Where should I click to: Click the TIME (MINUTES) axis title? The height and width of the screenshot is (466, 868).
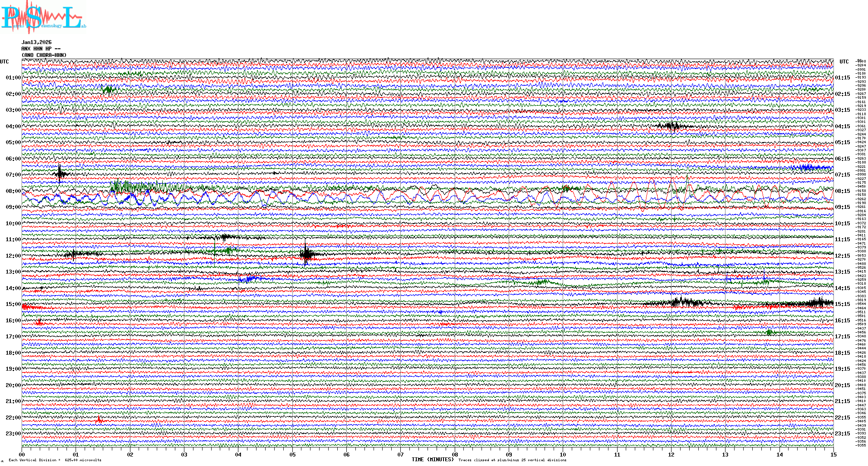click(x=432, y=460)
